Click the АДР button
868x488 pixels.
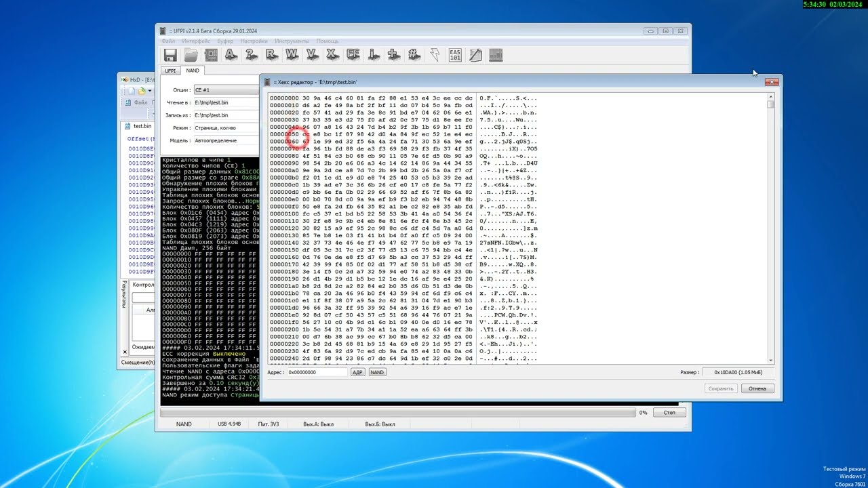point(357,372)
